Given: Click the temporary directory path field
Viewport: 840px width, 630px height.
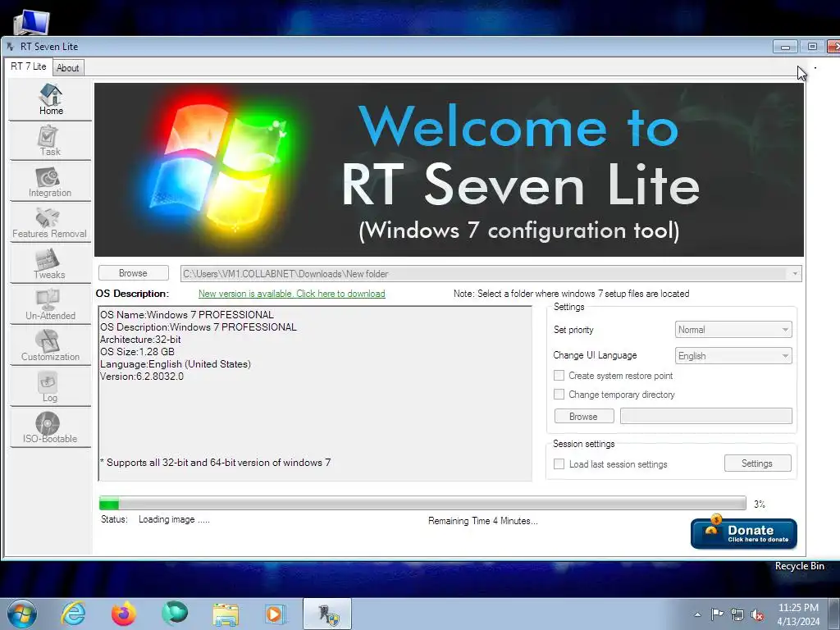Looking at the screenshot, I should (706, 416).
